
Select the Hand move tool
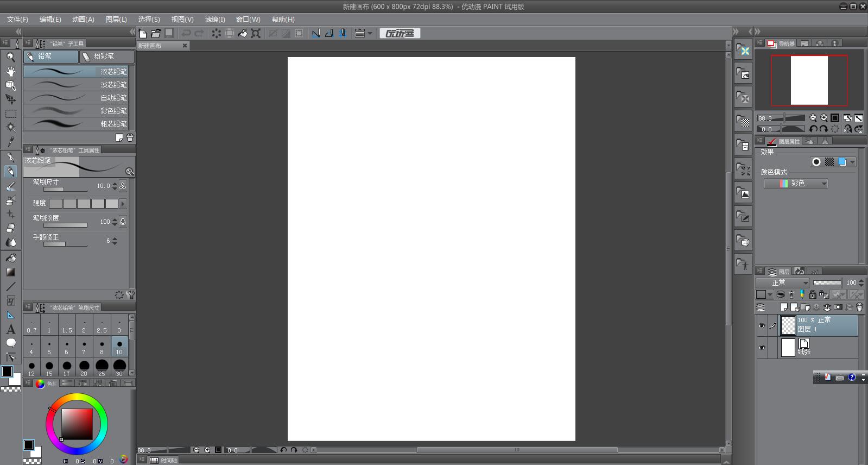(10, 71)
